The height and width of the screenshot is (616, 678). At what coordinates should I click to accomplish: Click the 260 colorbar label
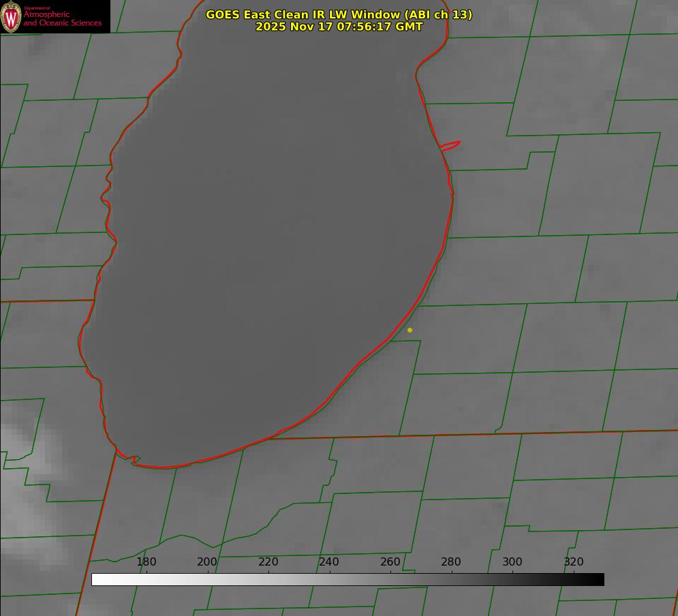[390, 561]
